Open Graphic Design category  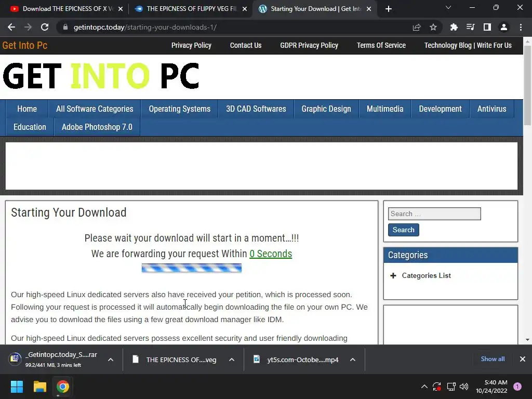pos(326,109)
